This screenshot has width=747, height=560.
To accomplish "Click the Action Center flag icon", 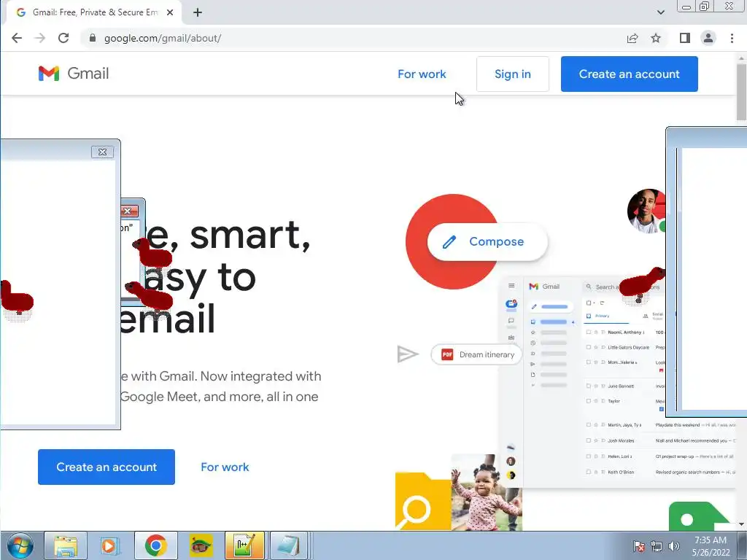I will coord(639,546).
